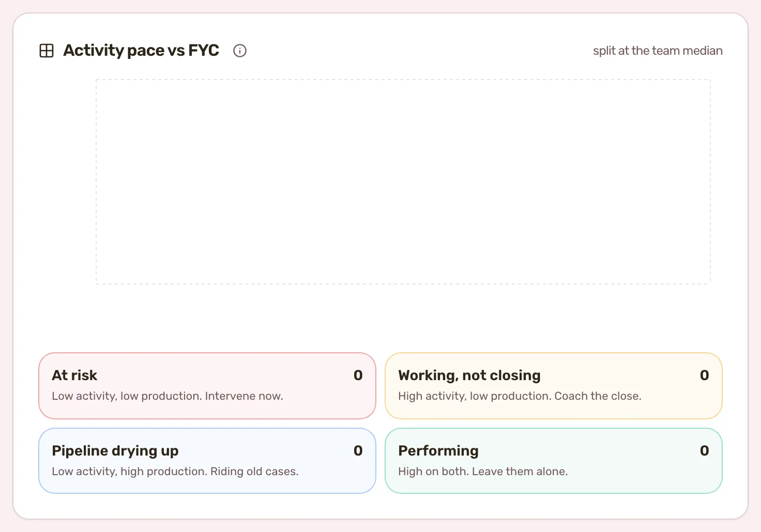The width and height of the screenshot is (761, 532).
Task: Open the Working, not closing card
Action: tap(554, 386)
